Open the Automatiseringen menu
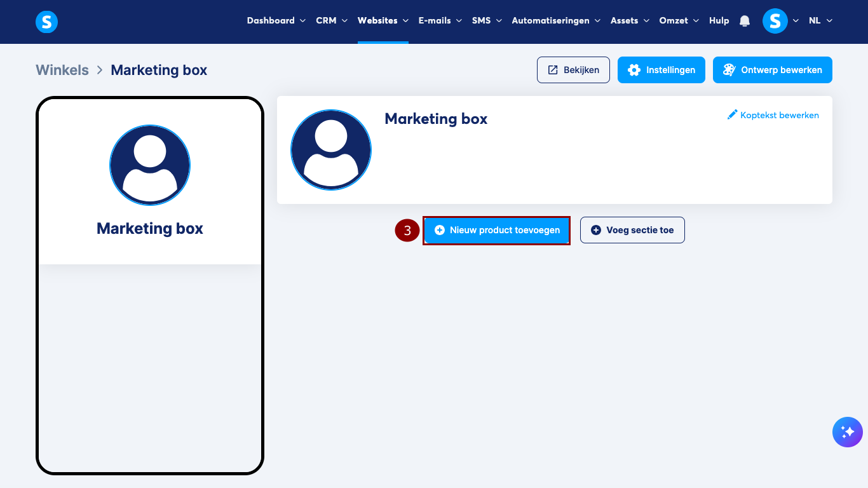868x488 pixels. [556, 20]
